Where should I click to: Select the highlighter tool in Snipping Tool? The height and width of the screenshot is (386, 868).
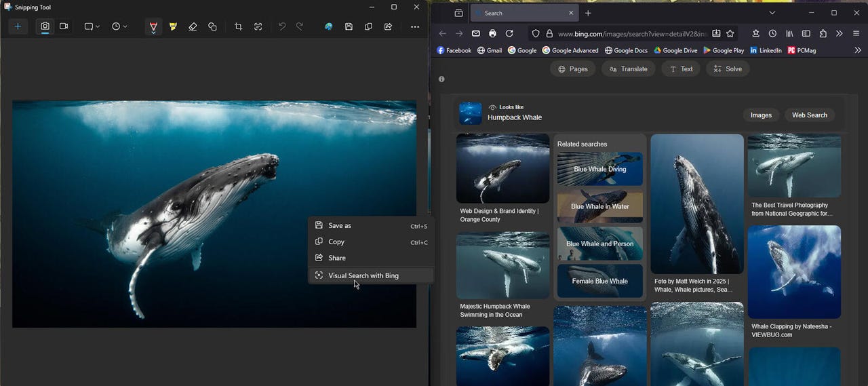pyautogui.click(x=173, y=26)
